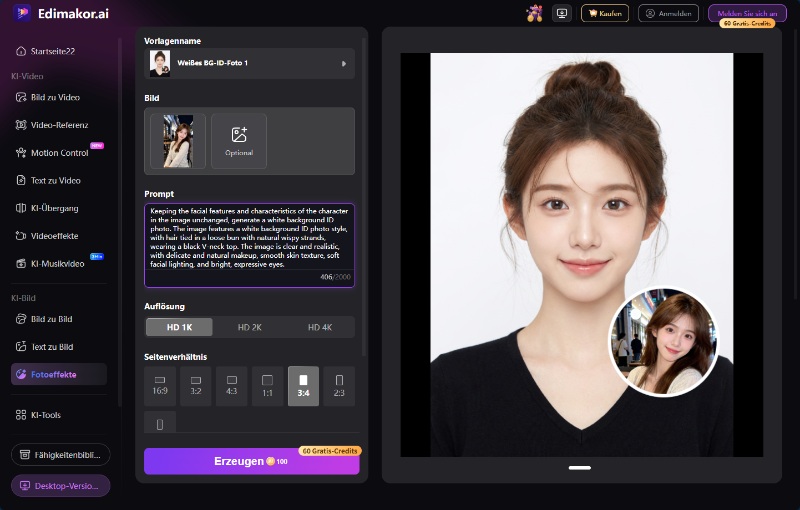Click inside the Prompt text field
This screenshot has height=510, width=800.
click(x=249, y=245)
